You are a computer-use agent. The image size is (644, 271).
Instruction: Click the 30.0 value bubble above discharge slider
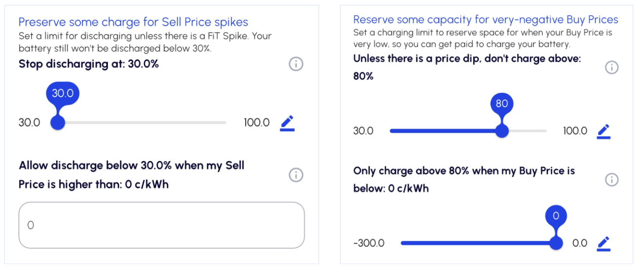[63, 94]
